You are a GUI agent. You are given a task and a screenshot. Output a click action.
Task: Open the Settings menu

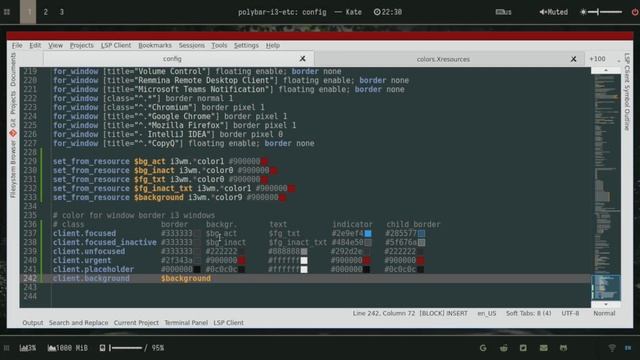point(246,45)
